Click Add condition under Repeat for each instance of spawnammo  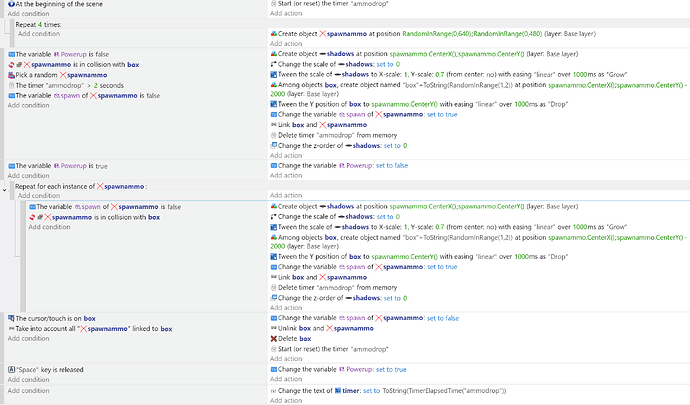[x=39, y=195]
